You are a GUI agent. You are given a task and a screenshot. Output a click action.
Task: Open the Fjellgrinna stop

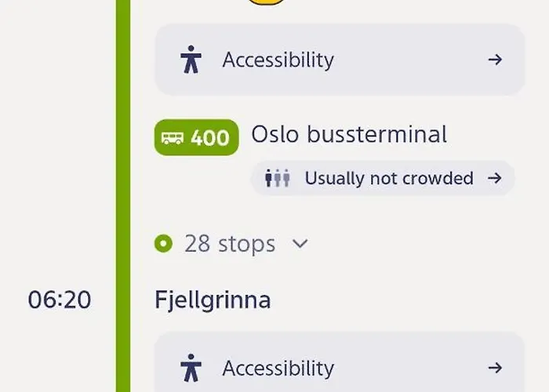[213, 299]
